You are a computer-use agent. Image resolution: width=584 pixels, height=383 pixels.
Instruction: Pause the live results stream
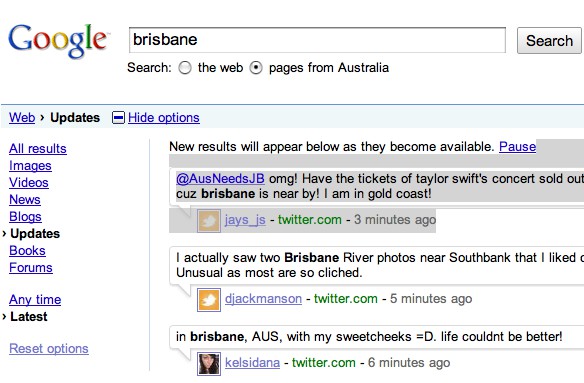tap(517, 147)
